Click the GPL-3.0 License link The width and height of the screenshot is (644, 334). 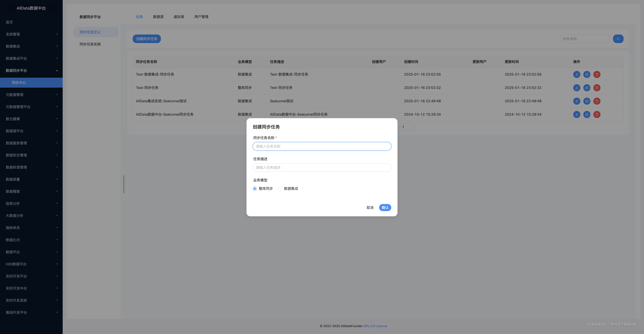(x=375, y=326)
